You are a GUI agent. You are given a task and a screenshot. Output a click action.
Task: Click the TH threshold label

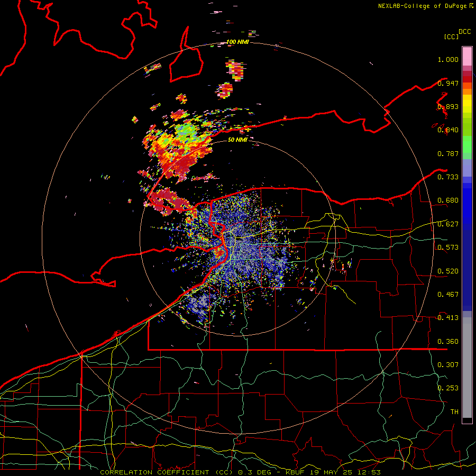tap(454, 412)
